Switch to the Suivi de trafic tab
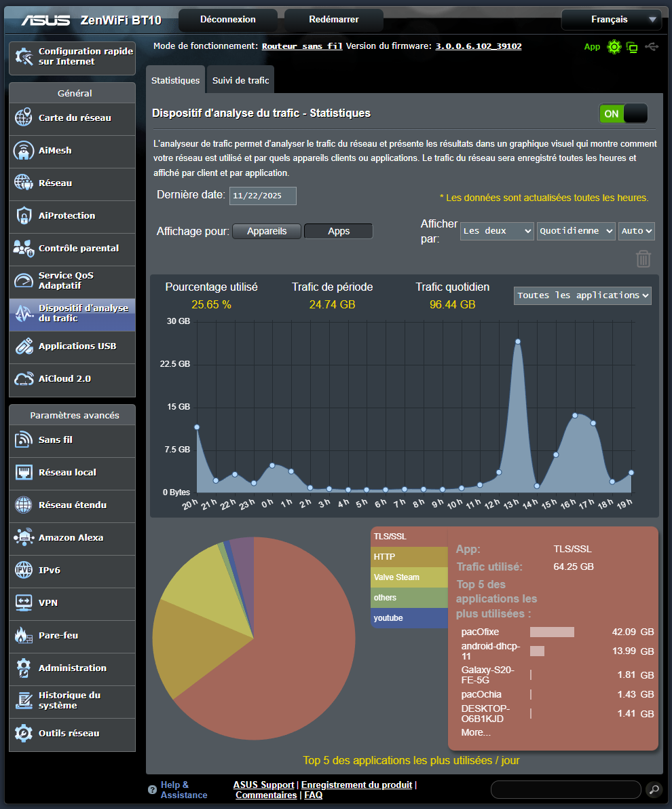Viewport: 672px width, 809px height. (x=240, y=79)
